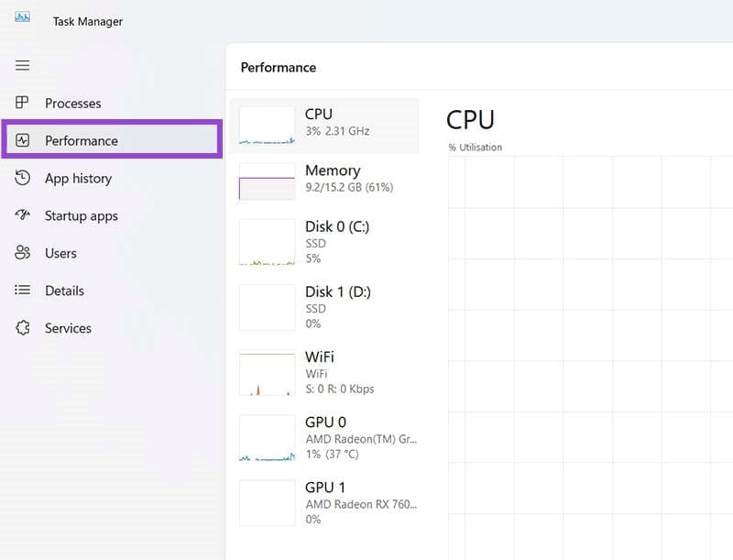This screenshot has height=560, width=733.
Task: Click the WiFi resource label
Action: pos(319,357)
